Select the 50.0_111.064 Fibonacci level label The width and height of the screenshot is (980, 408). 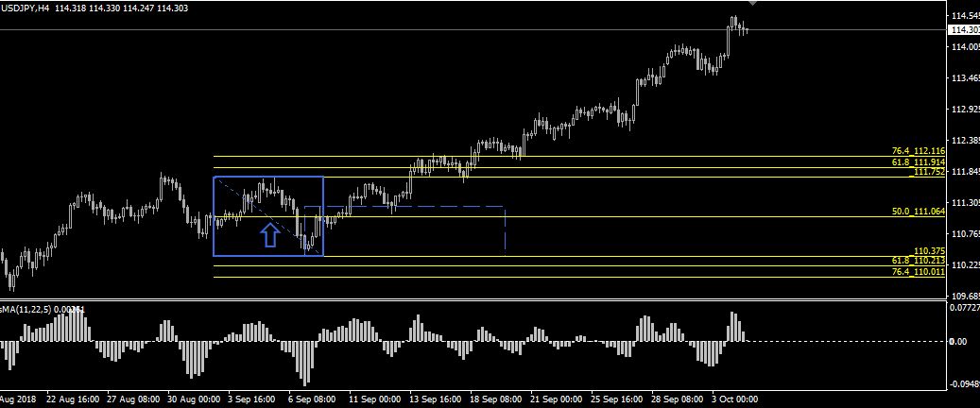(919, 212)
